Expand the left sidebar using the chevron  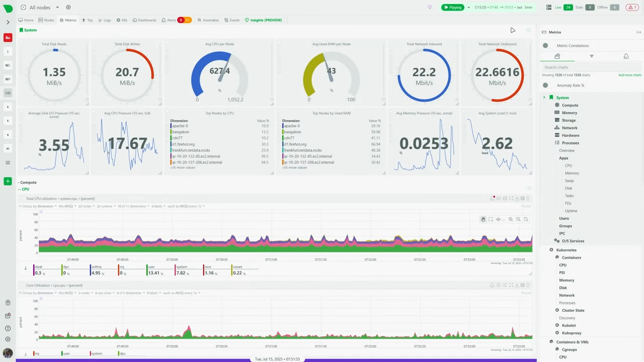pos(8,22)
